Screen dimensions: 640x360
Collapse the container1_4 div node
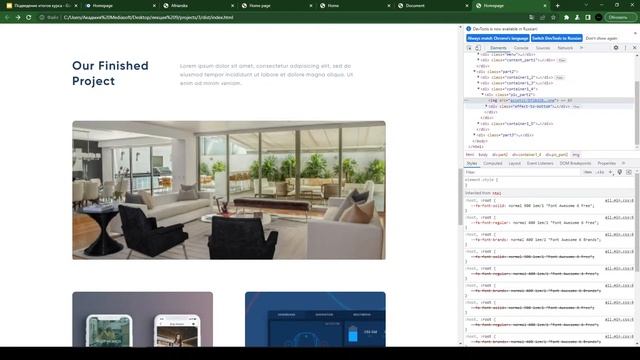click(x=478, y=89)
